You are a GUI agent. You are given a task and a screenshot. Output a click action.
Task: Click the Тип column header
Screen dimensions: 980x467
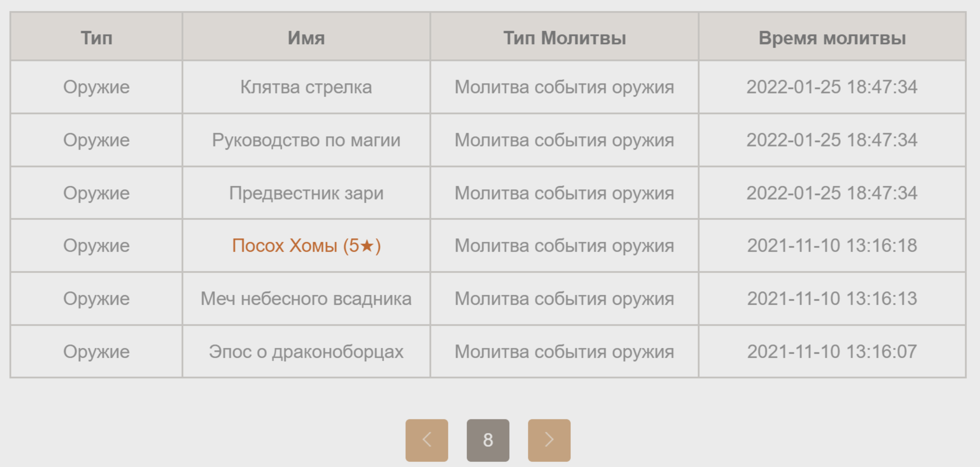[96, 38]
